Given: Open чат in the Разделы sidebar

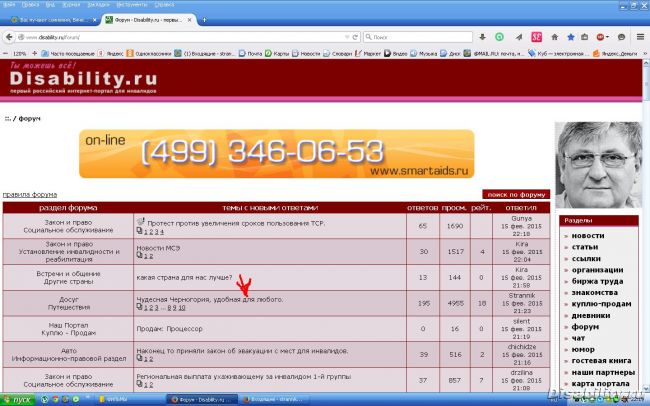Looking at the screenshot, I should pyautogui.click(x=578, y=338).
